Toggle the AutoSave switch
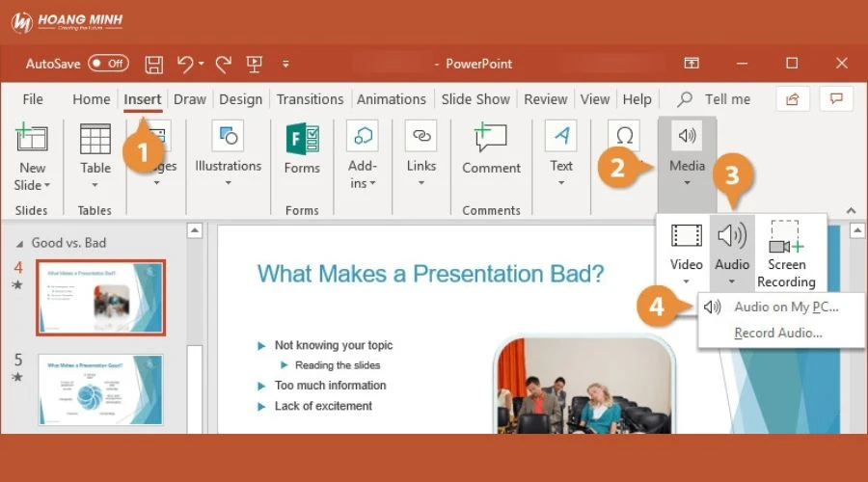This screenshot has width=868, height=482. [107, 64]
